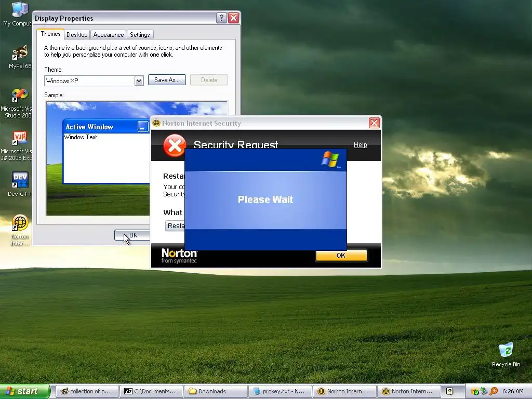Open the Help link in Norton dialog

coord(361,145)
